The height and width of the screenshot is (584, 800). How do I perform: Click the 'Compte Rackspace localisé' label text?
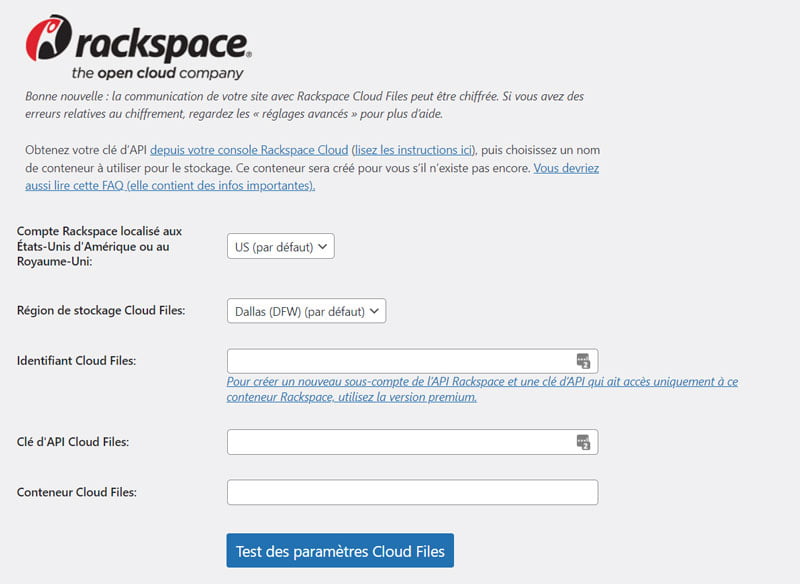click(99, 246)
